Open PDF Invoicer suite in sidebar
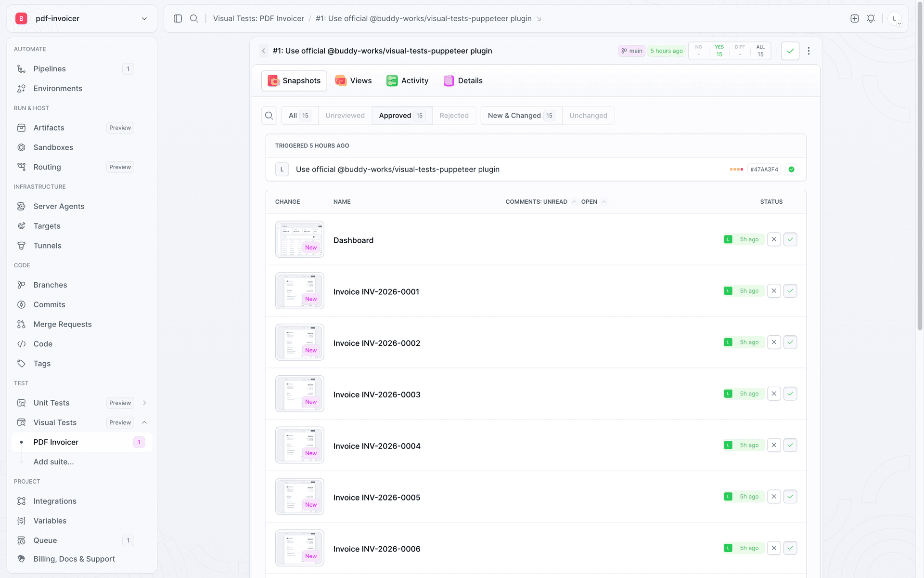This screenshot has height=578, width=924. [82, 442]
